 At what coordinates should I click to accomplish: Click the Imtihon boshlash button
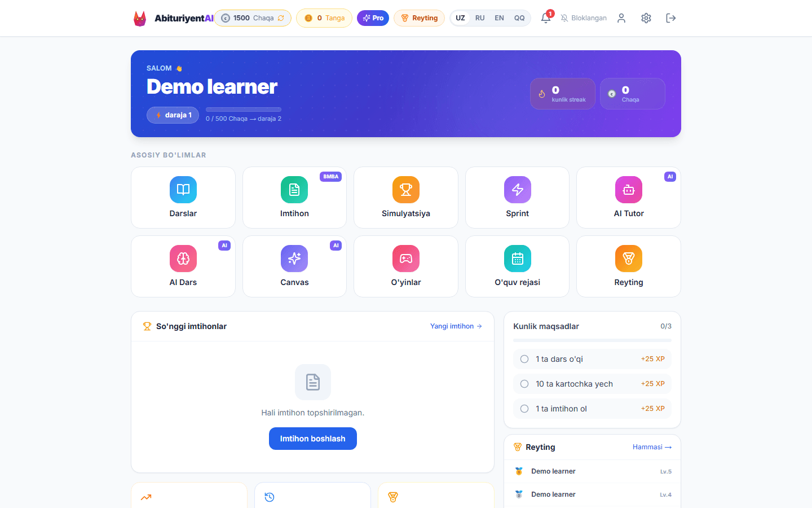click(x=313, y=439)
